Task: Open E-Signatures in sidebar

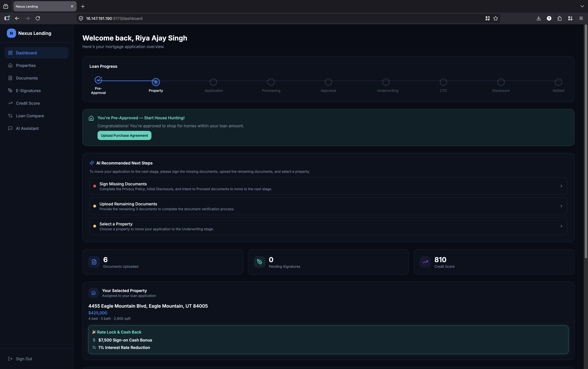Action: 28,91
